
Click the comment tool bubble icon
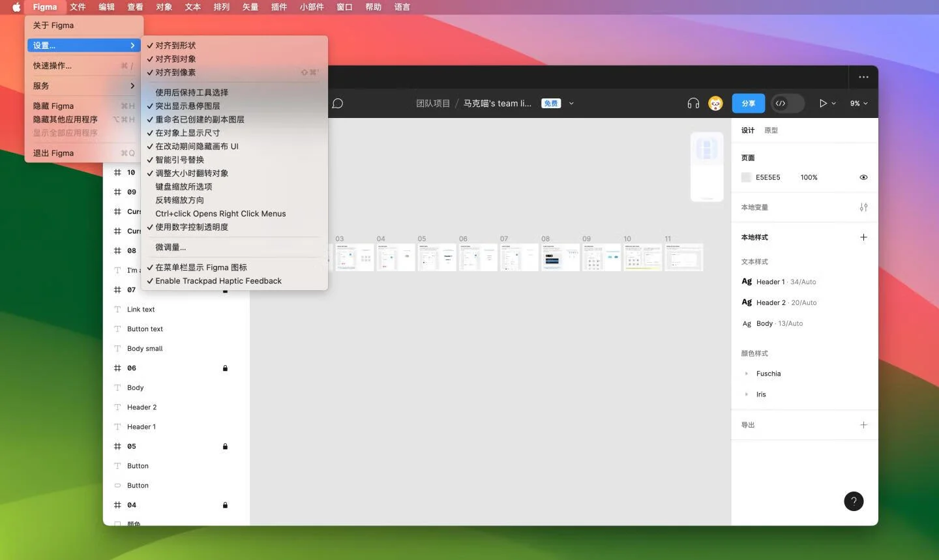tap(338, 104)
